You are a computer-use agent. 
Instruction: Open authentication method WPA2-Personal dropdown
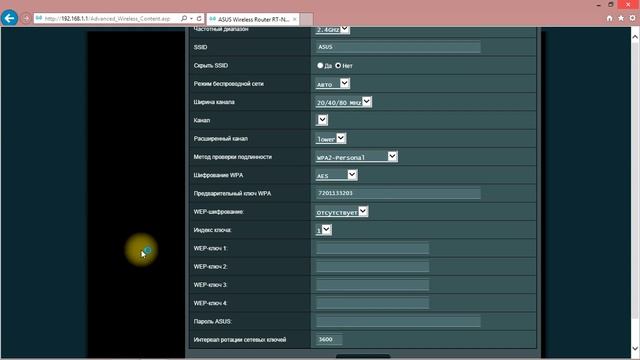click(x=356, y=157)
